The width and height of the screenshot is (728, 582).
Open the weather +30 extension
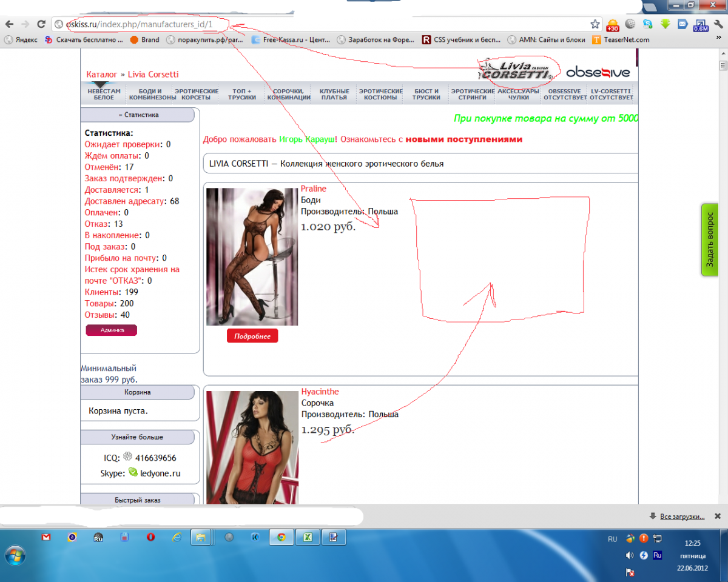point(613,25)
